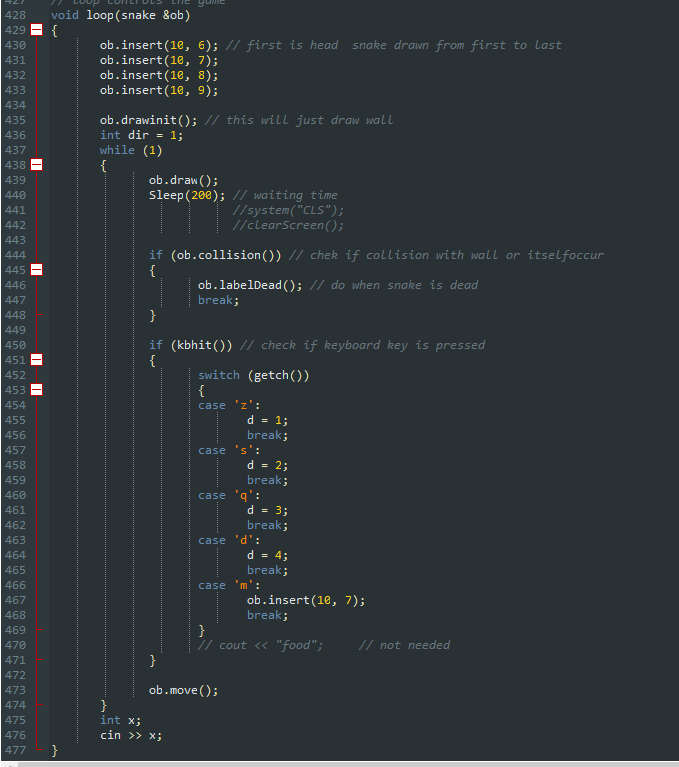
Task: Click the horizontal scrollbar at the bottom
Action: [x=340, y=763]
